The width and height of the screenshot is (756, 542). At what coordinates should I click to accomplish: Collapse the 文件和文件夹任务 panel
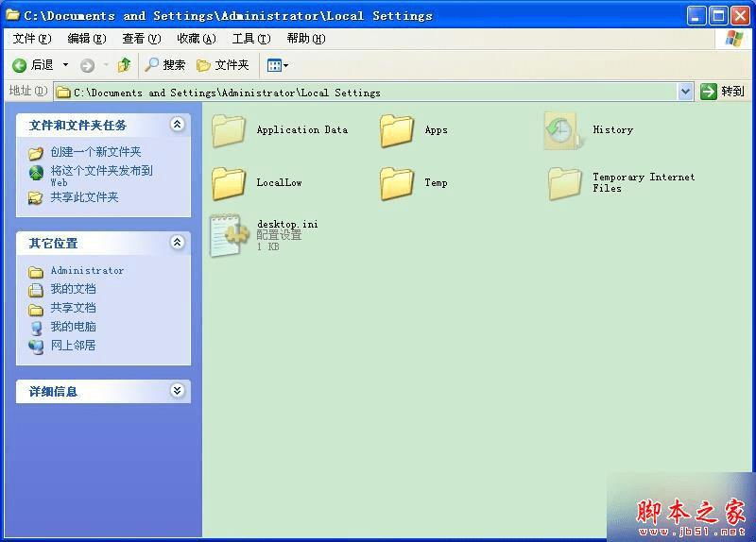pos(177,125)
